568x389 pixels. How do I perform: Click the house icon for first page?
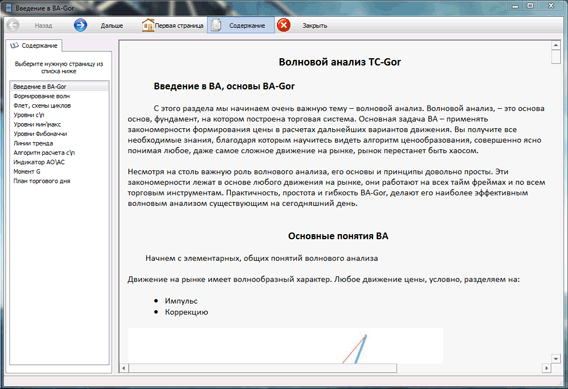[x=148, y=25]
